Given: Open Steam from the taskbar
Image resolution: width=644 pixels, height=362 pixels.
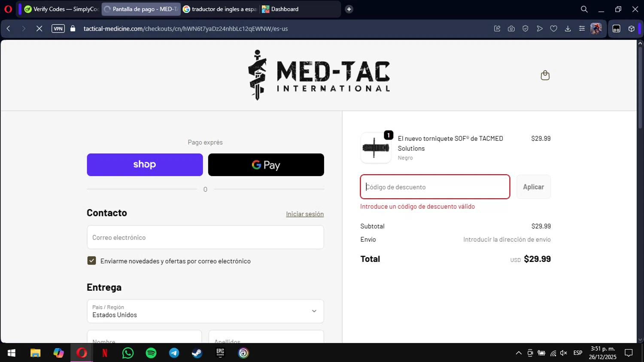Looking at the screenshot, I should click(197, 353).
